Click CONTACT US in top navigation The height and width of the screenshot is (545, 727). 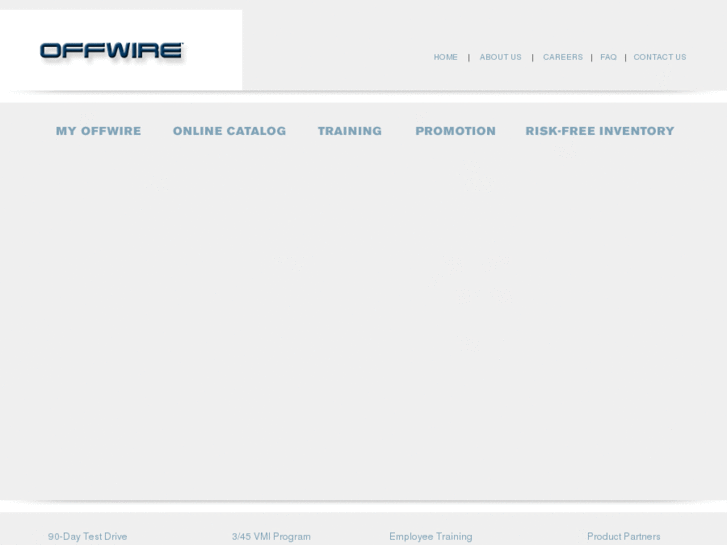[x=660, y=57]
